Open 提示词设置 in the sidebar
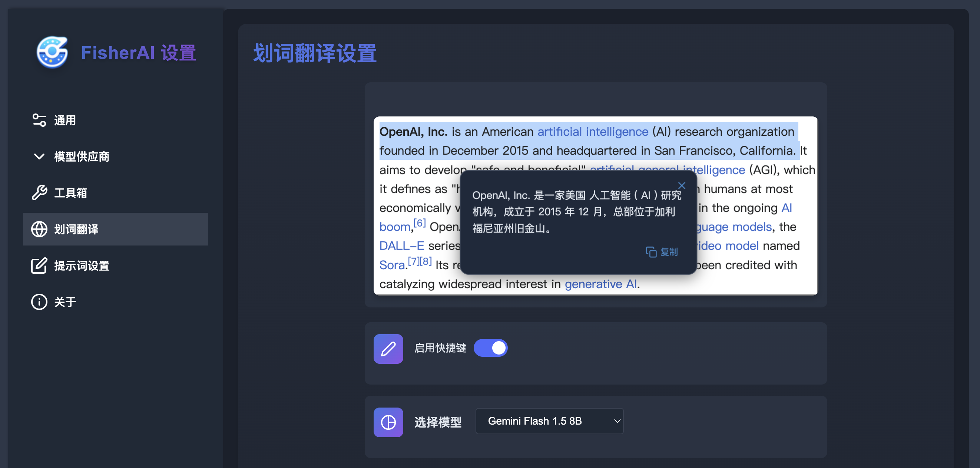Screen dimensions: 980x468 [x=116, y=266]
